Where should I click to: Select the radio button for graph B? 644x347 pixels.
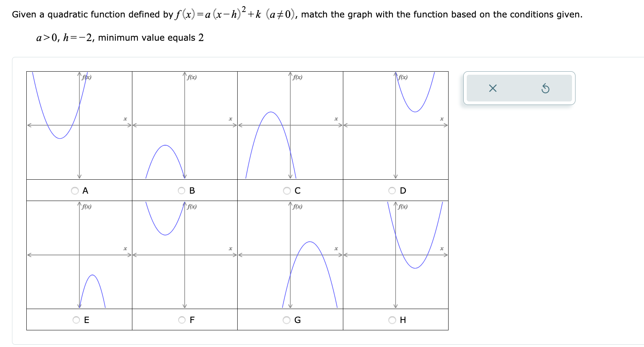182,190
